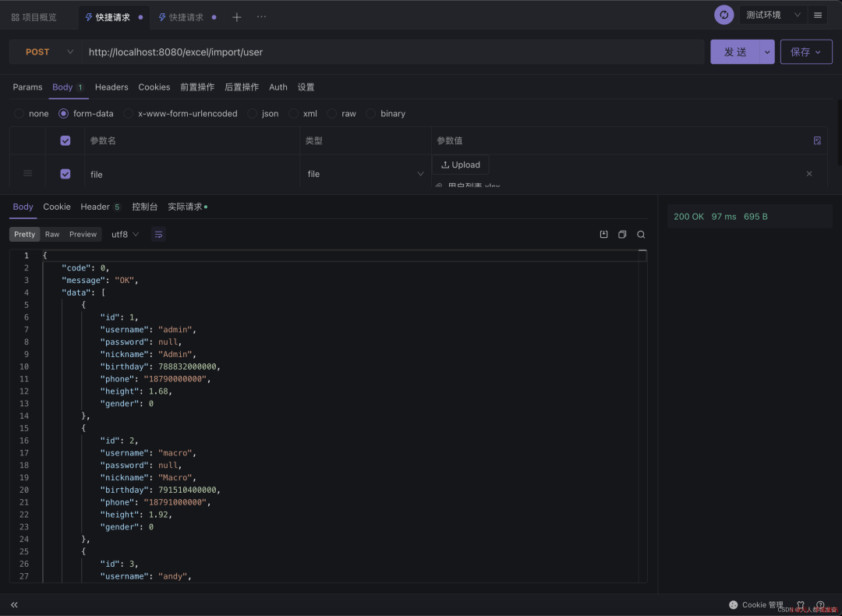842x616 pixels.
Task: Open the search in response body icon
Action: (641, 234)
